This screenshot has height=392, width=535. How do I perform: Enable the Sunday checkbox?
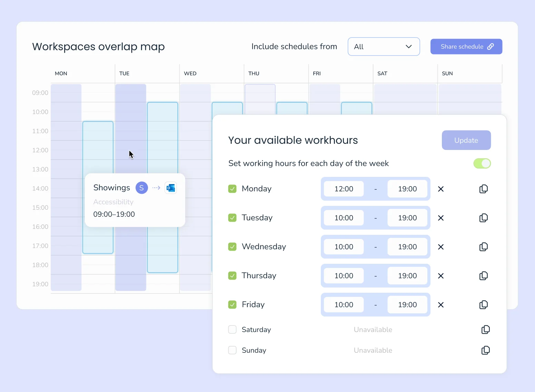pyautogui.click(x=232, y=350)
